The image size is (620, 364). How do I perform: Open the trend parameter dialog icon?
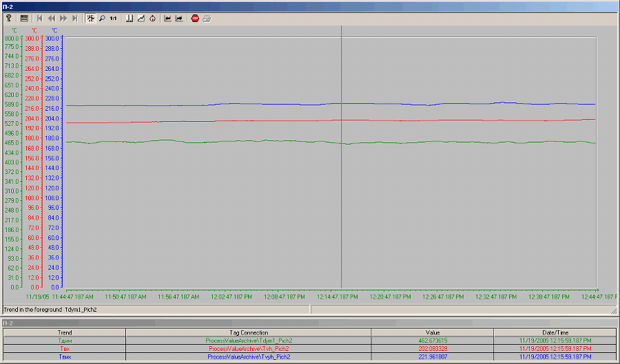coord(24,19)
